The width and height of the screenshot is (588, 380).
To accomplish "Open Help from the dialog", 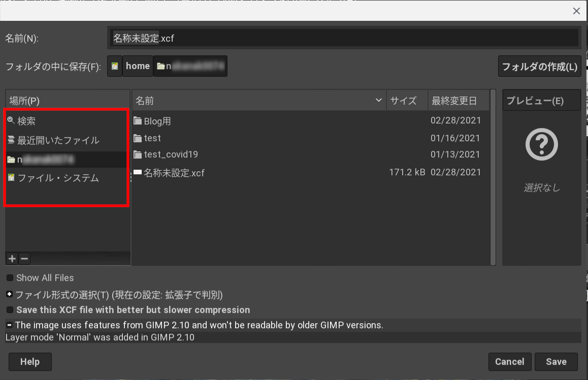I will [29, 362].
